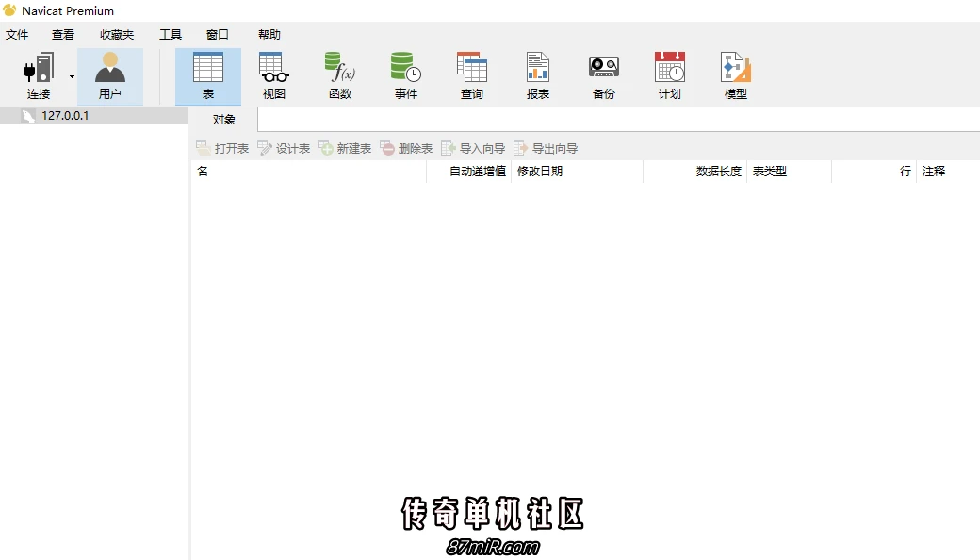
Task: Launch the Import Wizard (导入向导)
Action: tap(473, 148)
